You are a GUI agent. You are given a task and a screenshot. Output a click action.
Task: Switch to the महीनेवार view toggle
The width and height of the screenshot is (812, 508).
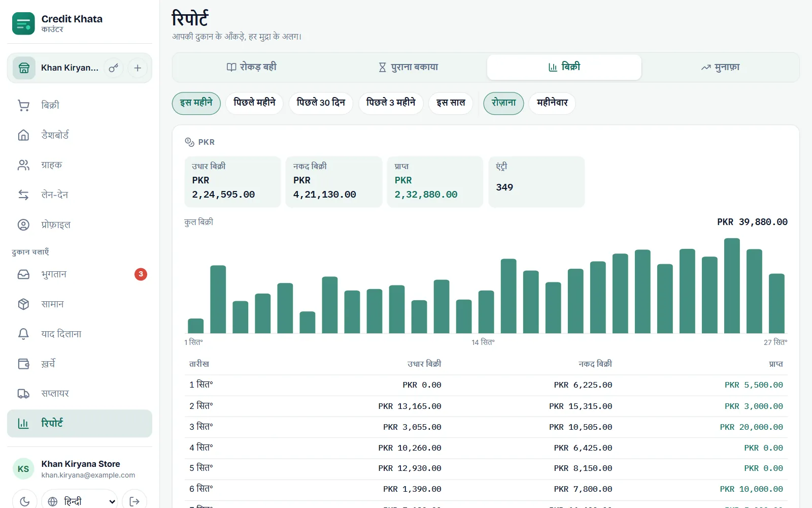tap(552, 103)
